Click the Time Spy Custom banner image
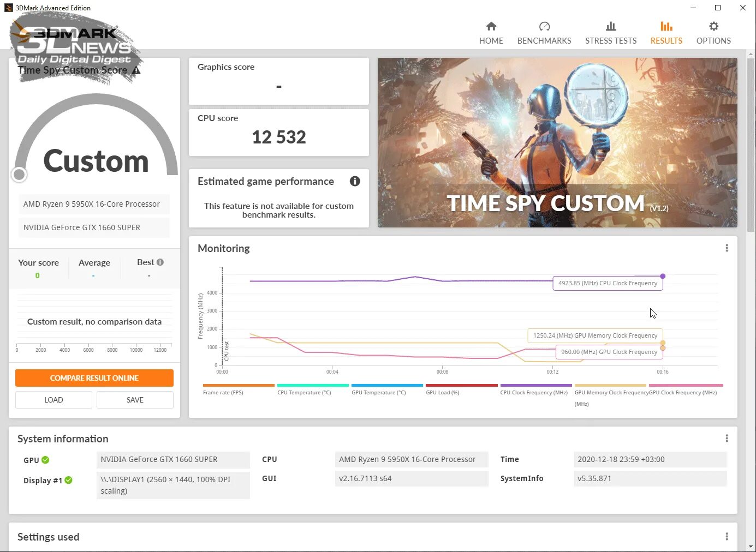 (x=557, y=142)
